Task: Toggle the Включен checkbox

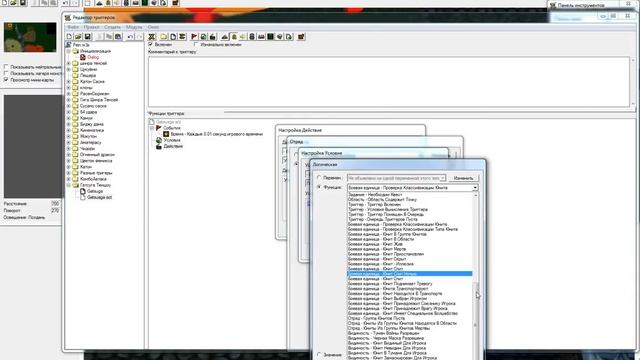Action: click(x=151, y=44)
